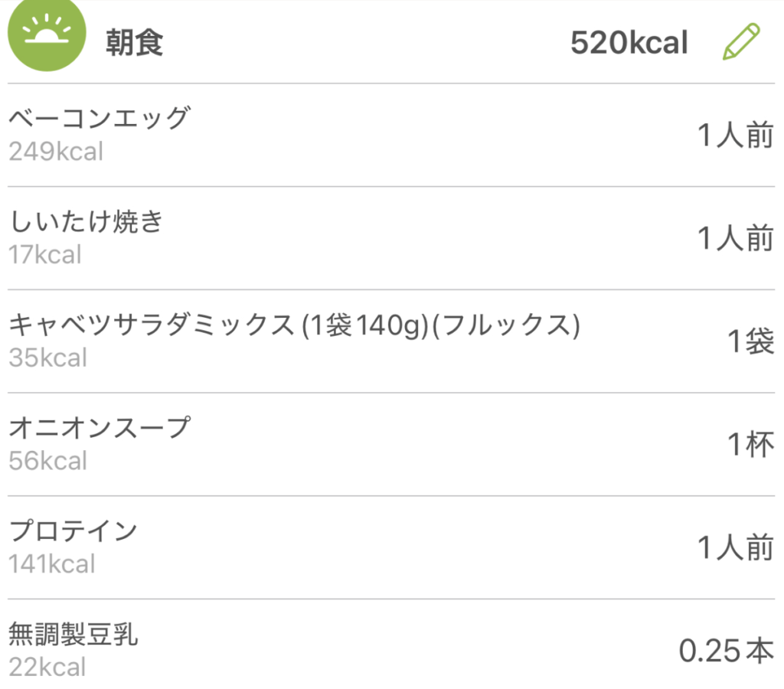Tap the 1杯 quantity value
Screen dimensions: 784x689
[750, 445]
